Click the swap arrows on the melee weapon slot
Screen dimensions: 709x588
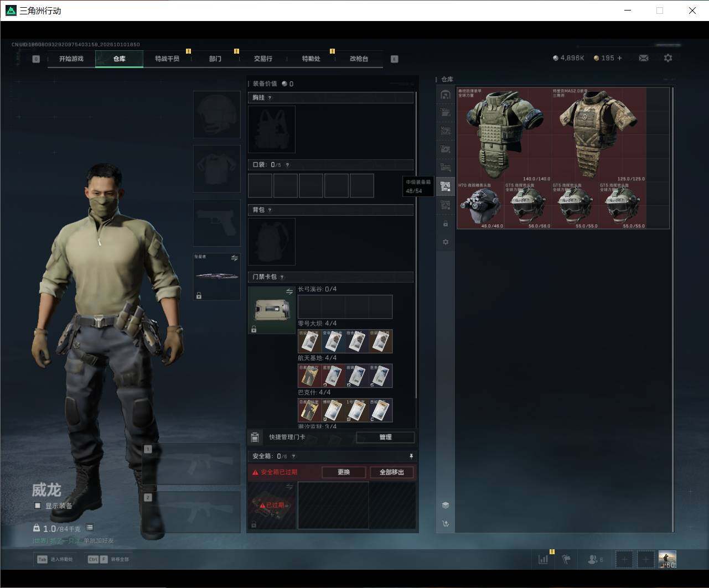(234, 258)
